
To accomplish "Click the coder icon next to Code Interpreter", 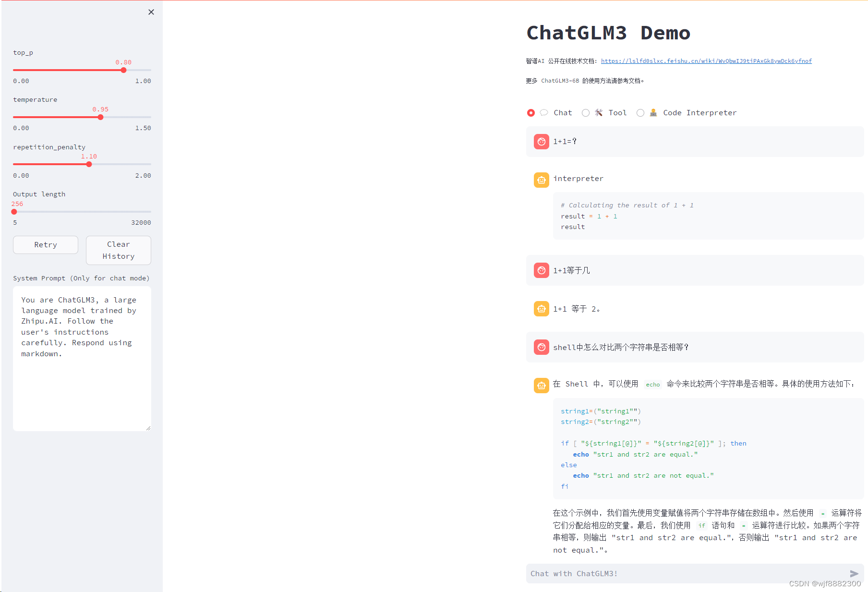I will point(653,113).
